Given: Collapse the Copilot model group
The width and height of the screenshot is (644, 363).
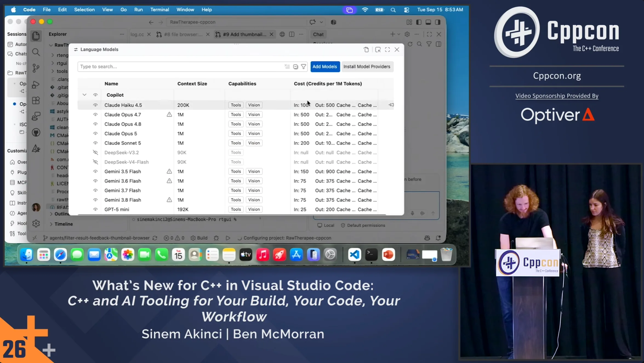Looking at the screenshot, I should click(x=84, y=95).
